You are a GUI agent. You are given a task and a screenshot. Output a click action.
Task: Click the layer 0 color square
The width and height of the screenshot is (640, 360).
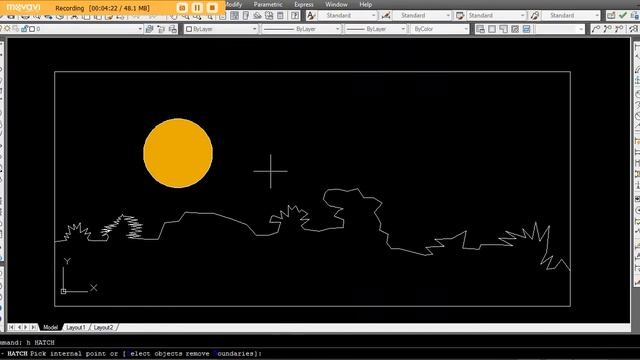32,29
